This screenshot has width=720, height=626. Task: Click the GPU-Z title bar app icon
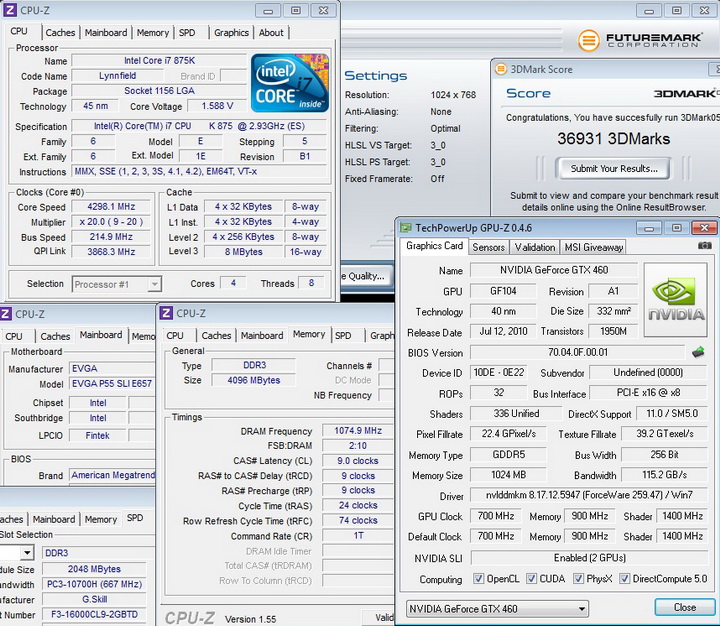(406, 227)
